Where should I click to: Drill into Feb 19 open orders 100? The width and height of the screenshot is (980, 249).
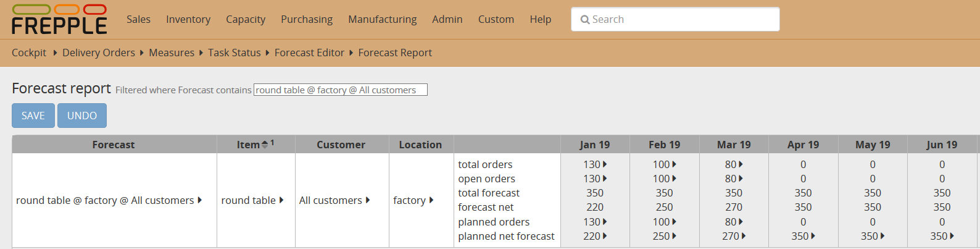[675, 179]
